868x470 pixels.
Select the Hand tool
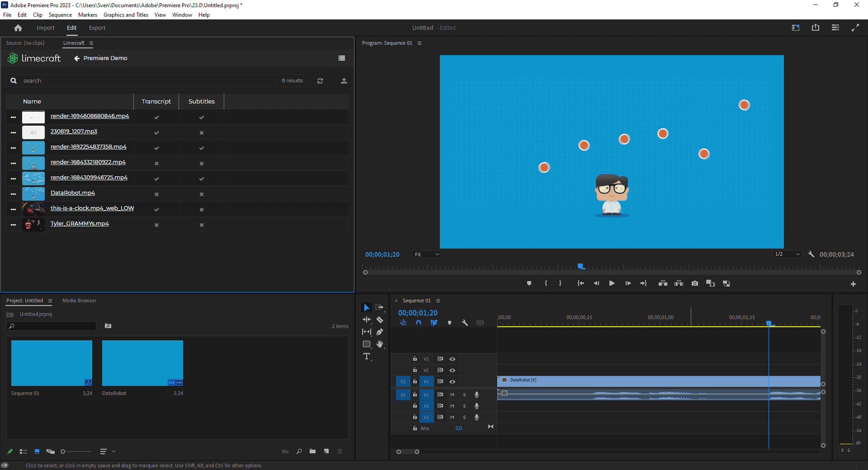(380, 344)
